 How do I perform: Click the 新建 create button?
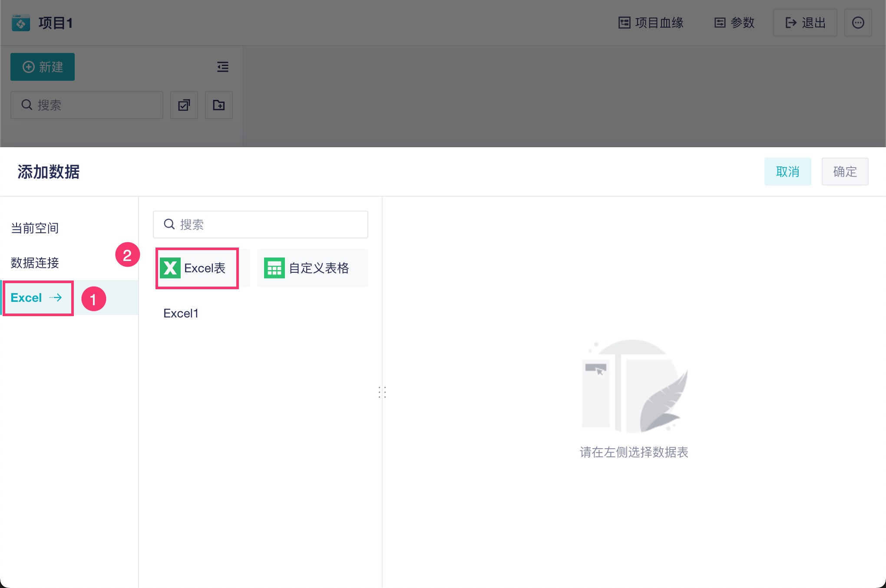coord(43,67)
